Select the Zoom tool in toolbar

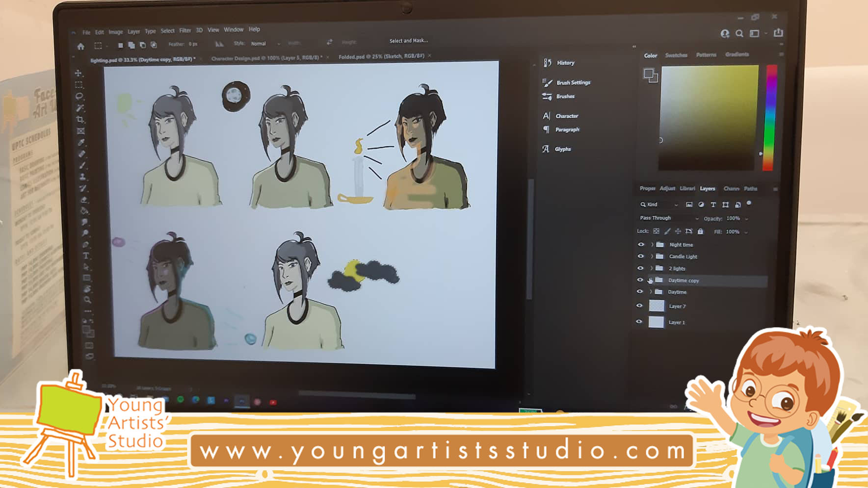[87, 300]
